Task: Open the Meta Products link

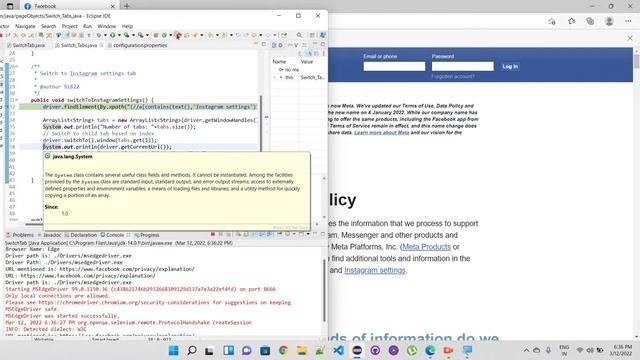Action: (x=427, y=247)
